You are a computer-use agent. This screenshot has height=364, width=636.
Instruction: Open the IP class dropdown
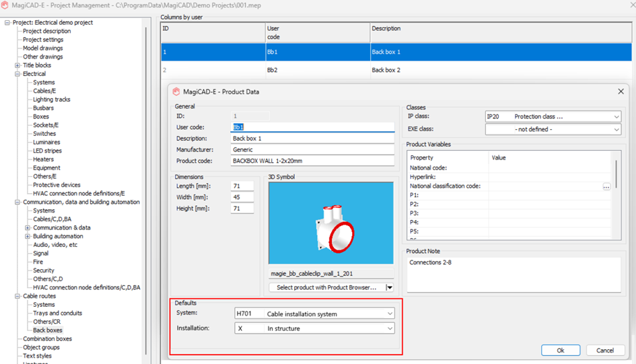(616, 117)
